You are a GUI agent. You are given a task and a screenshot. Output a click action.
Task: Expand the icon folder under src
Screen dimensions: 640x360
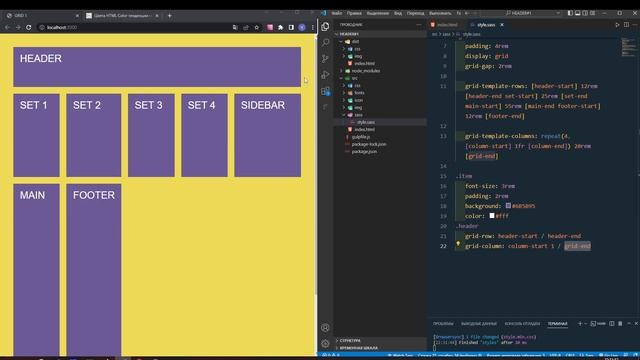[344, 100]
